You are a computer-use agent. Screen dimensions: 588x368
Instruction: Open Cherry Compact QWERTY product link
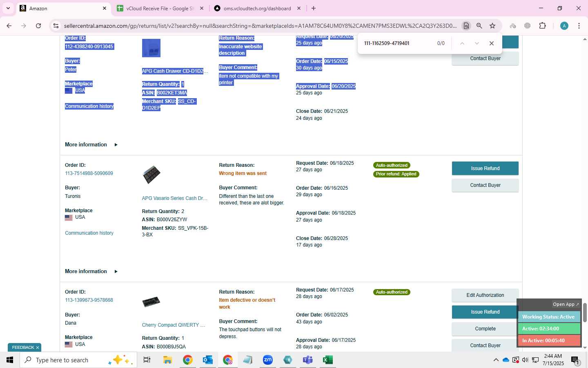tap(173, 325)
